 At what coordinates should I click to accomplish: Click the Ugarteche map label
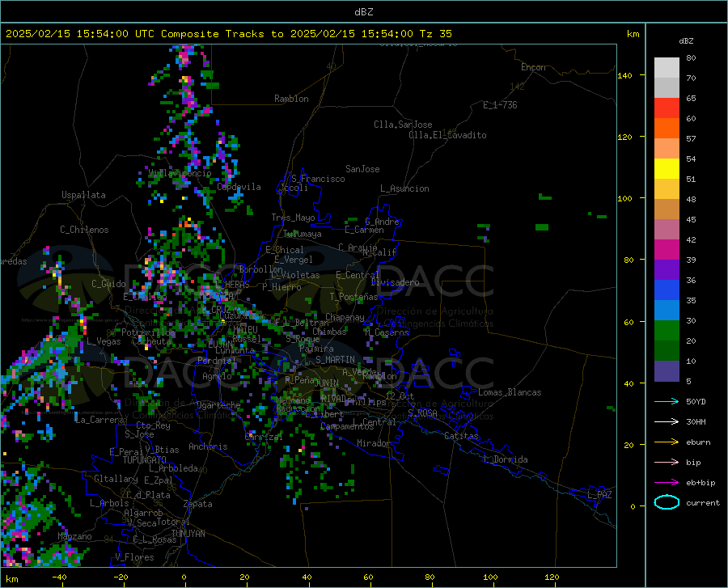coord(218,405)
